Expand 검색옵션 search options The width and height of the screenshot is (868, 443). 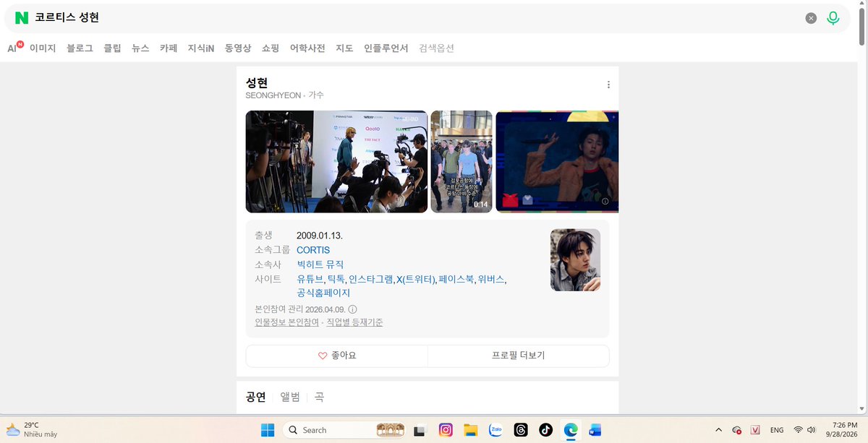(x=437, y=48)
